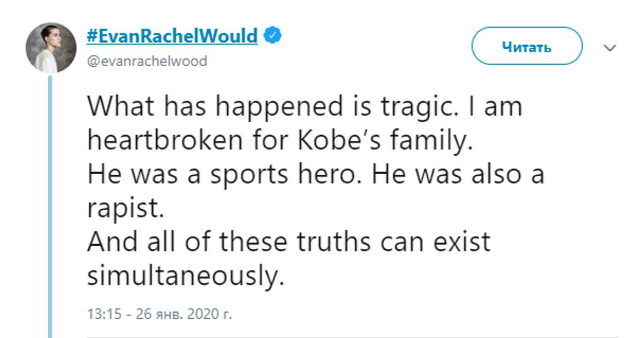Viewport: 644px width, 338px height.
Task: Open the @evanrachelwood handle
Action: [x=147, y=61]
